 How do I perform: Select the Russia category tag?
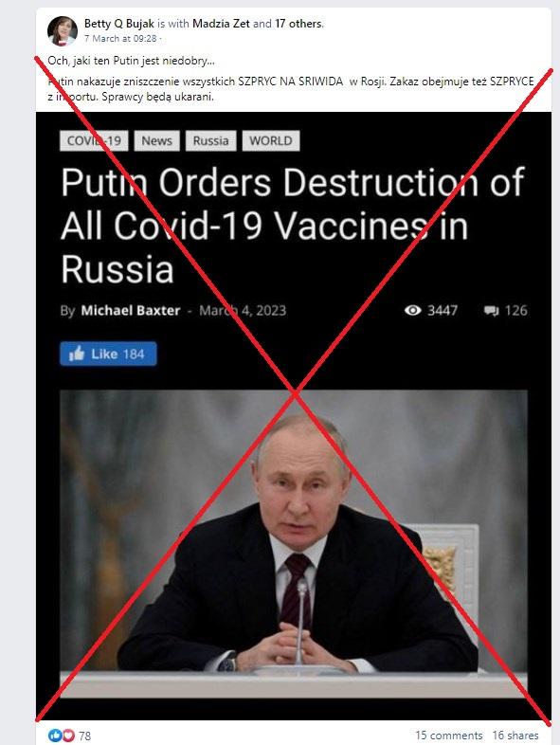coord(211,140)
